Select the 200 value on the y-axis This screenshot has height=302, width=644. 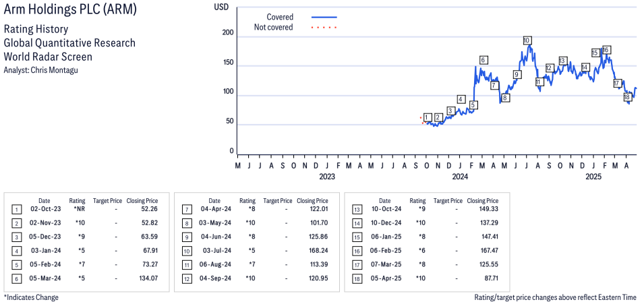(228, 33)
